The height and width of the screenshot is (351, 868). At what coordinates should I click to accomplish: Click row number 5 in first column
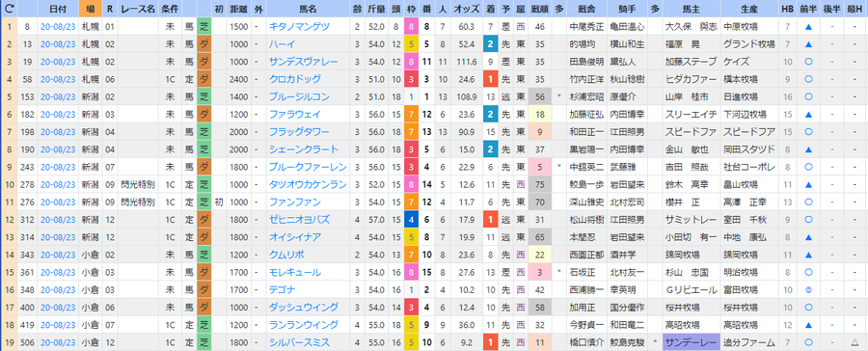[10, 96]
